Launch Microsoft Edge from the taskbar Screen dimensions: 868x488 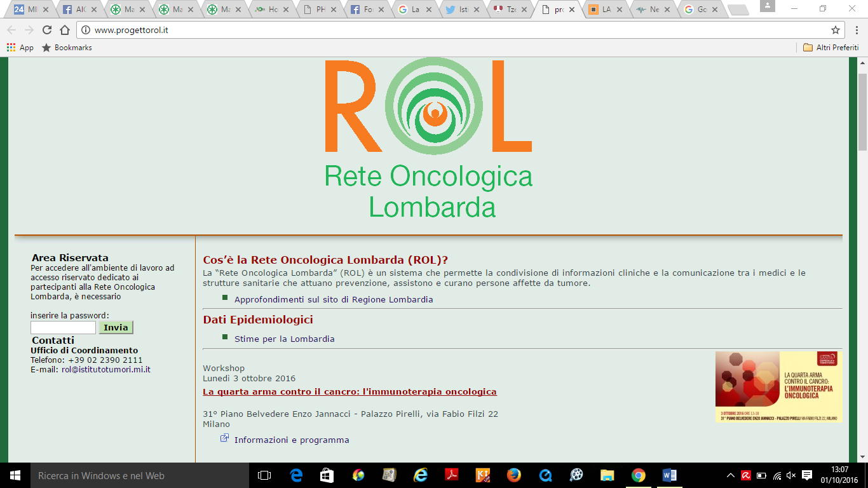tap(296, 475)
